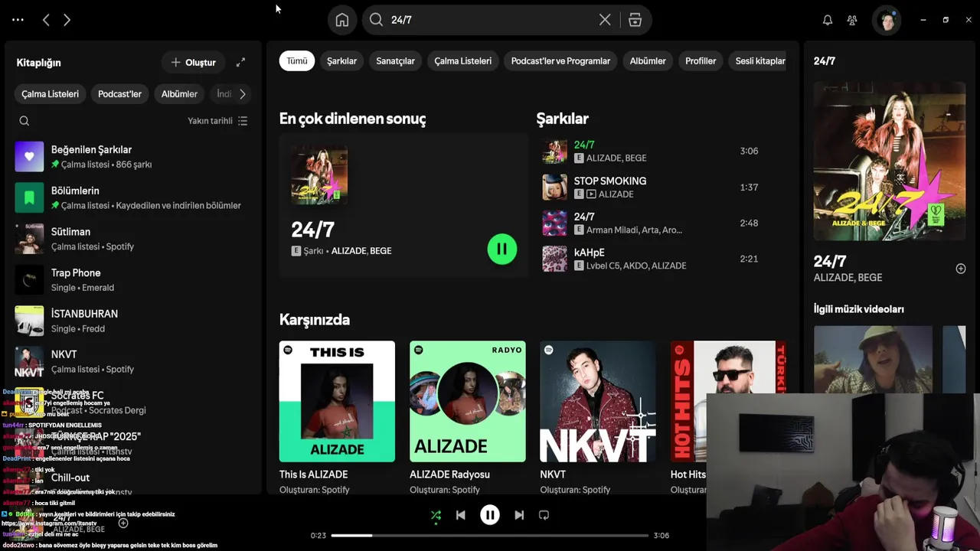The height and width of the screenshot is (551, 980).
Task: Open the Sütliman playlist
Action: click(132, 239)
